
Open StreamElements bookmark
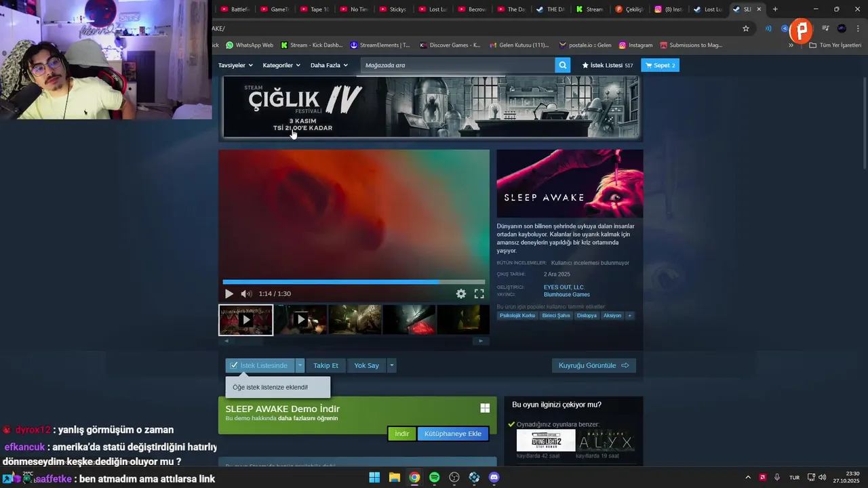[380, 45]
